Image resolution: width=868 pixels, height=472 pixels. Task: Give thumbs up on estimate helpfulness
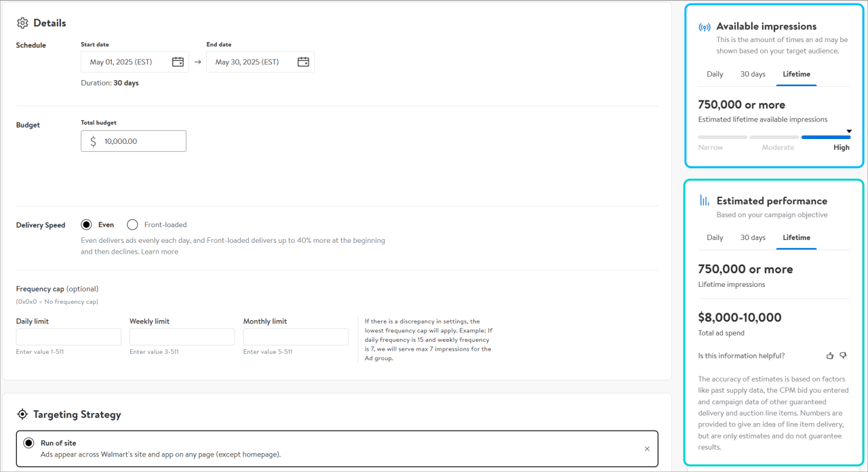click(829, 355)
